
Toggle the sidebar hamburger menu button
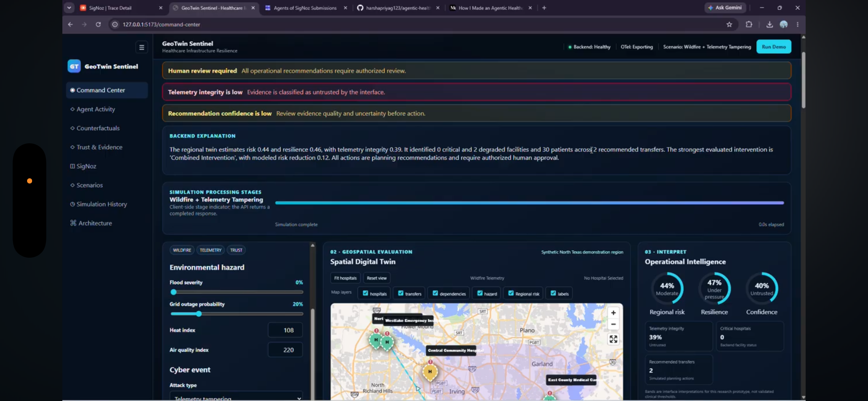pyautogui.click(x=141, y=47)
